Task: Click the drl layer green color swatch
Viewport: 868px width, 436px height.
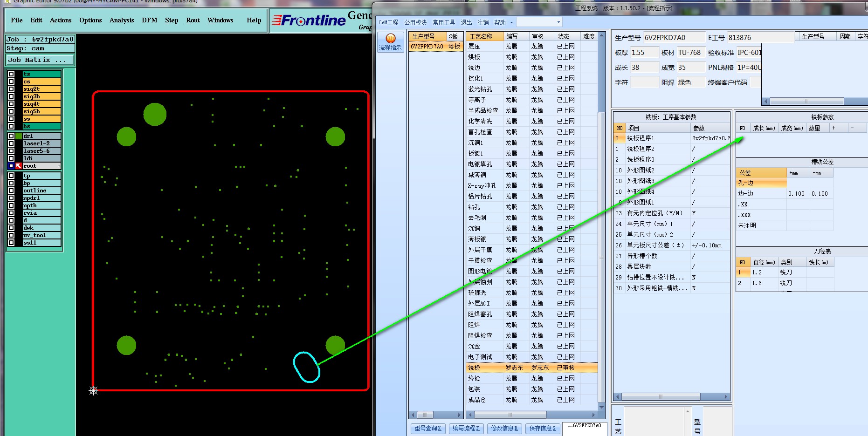Action: 19,136
